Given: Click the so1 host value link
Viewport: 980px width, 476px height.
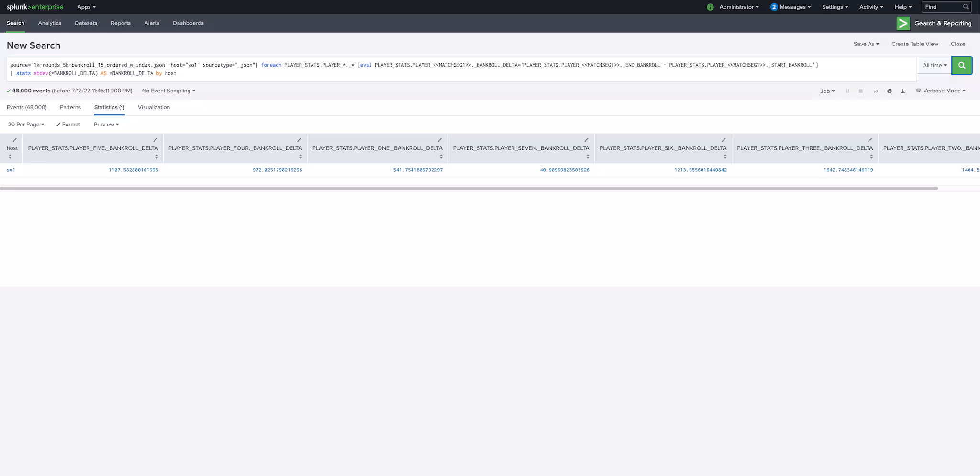Looking at the screenshot, I should click(11, 170).
